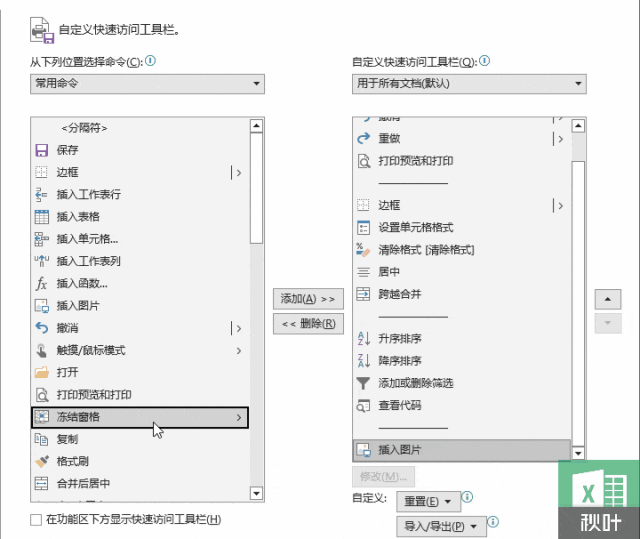Expand the 边框 submenu arrow in left list
Screen dimensions: 640x539
[x=239, y=173]
